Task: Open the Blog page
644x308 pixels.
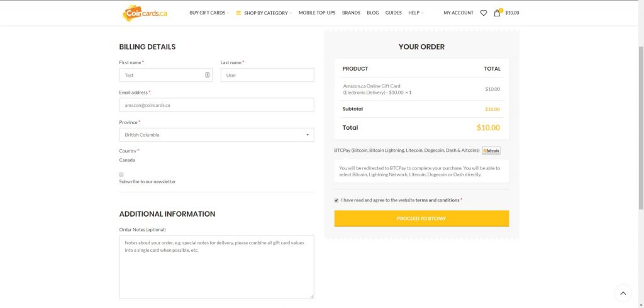Action: pyautogui.click(x=372, y=13)
